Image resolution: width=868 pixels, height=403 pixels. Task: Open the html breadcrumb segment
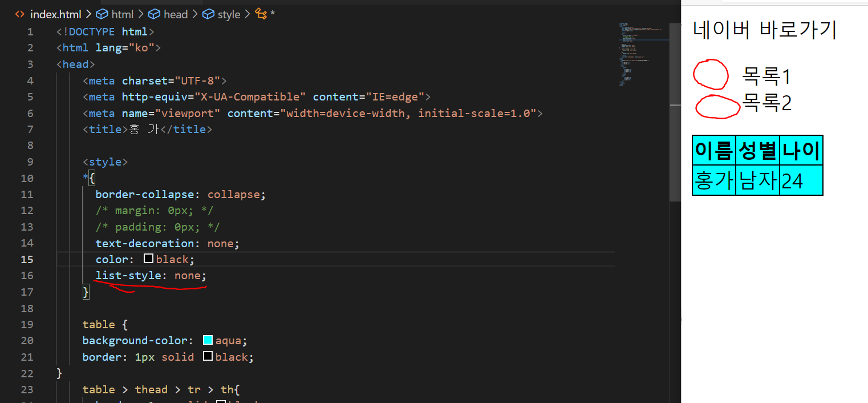(x=123, y=14)
